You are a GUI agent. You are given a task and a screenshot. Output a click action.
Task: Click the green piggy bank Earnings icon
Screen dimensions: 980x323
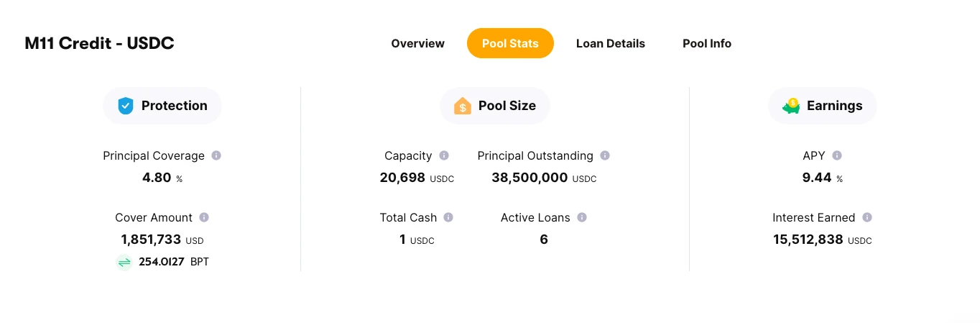pyautogui.click(x=792, y=106)
